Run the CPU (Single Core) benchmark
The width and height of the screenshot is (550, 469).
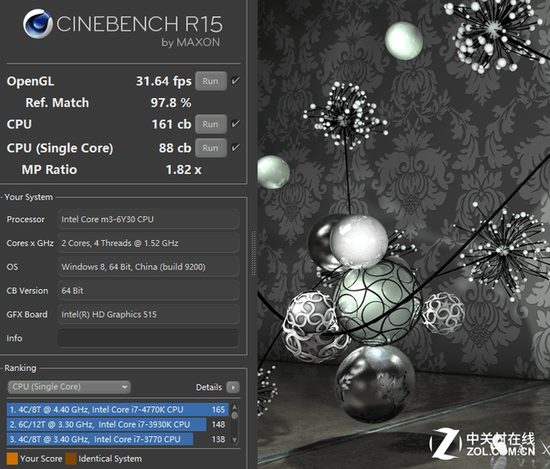[x=210, y=148]
